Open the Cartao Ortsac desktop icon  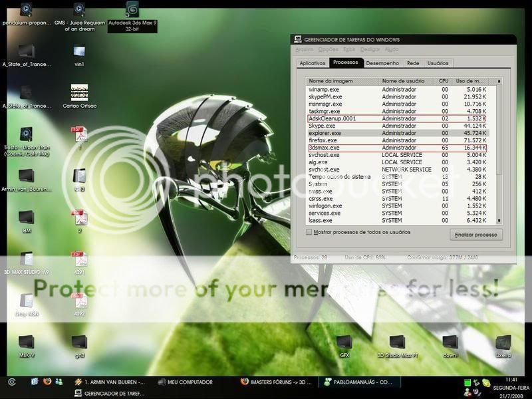click(79, 92)
